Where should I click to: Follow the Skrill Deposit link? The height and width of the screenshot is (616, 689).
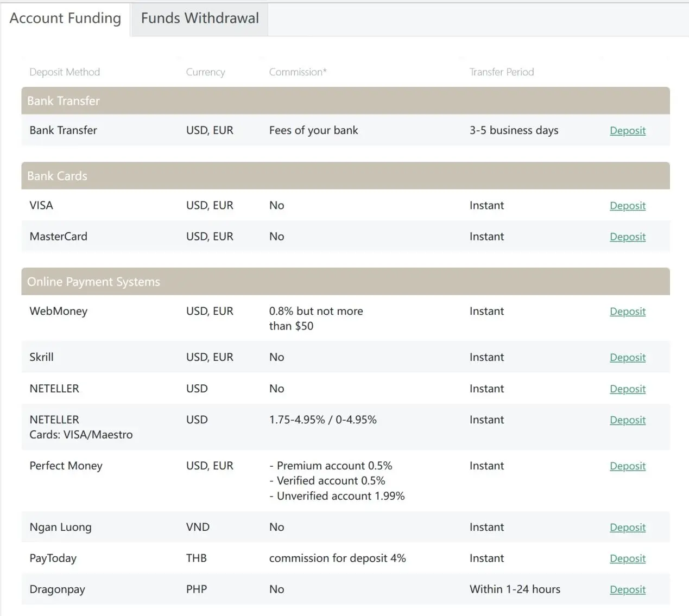point(628,358)
